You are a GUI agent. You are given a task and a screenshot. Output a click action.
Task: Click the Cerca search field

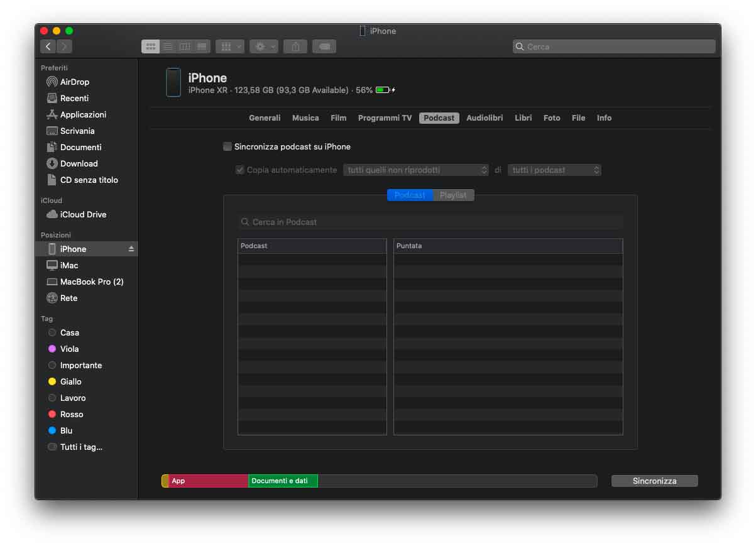[614, 46]
